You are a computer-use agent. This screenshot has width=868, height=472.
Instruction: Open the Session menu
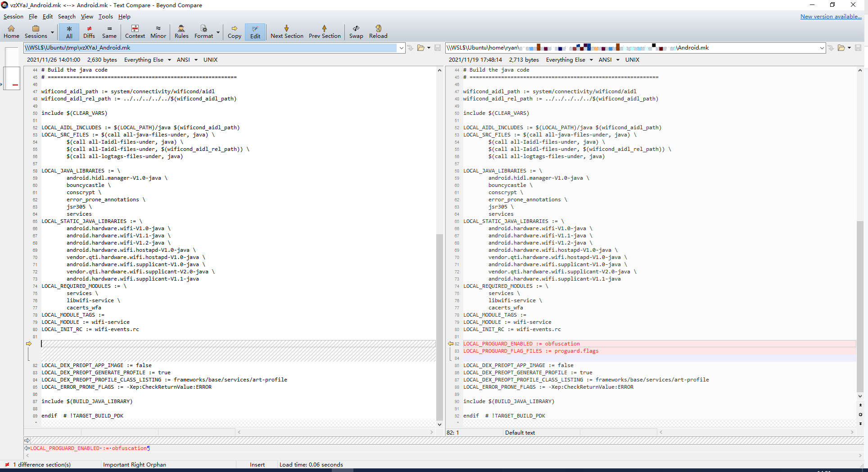coord(14,17)
